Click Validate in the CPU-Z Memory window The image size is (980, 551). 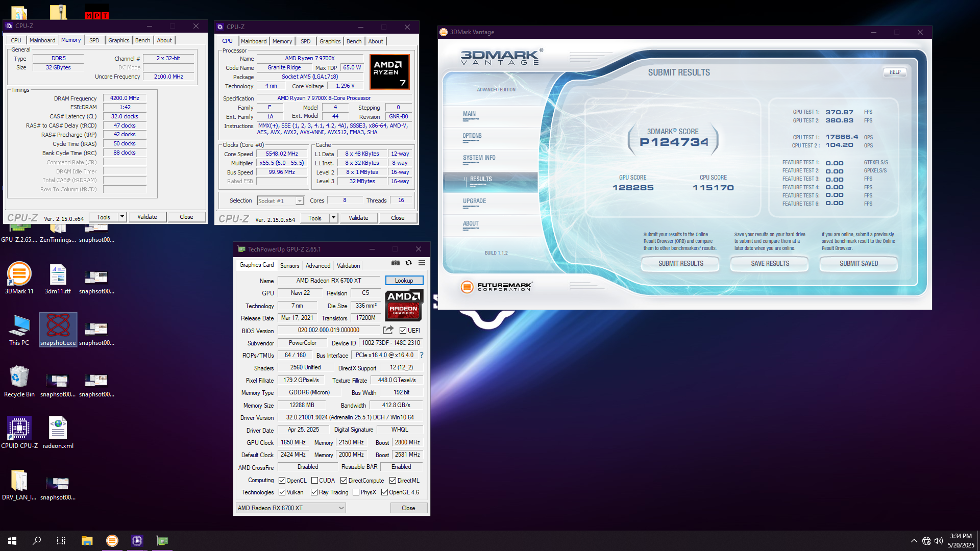[147, 217]
